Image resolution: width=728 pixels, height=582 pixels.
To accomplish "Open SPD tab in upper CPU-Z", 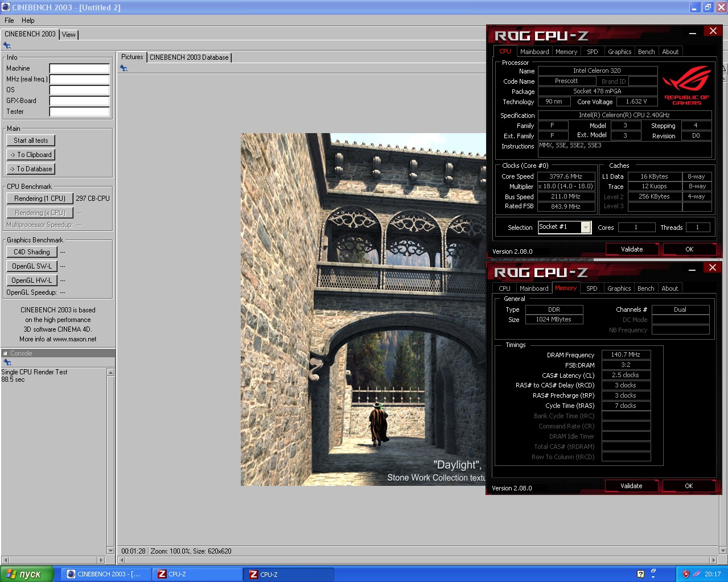I will [593, 52].
